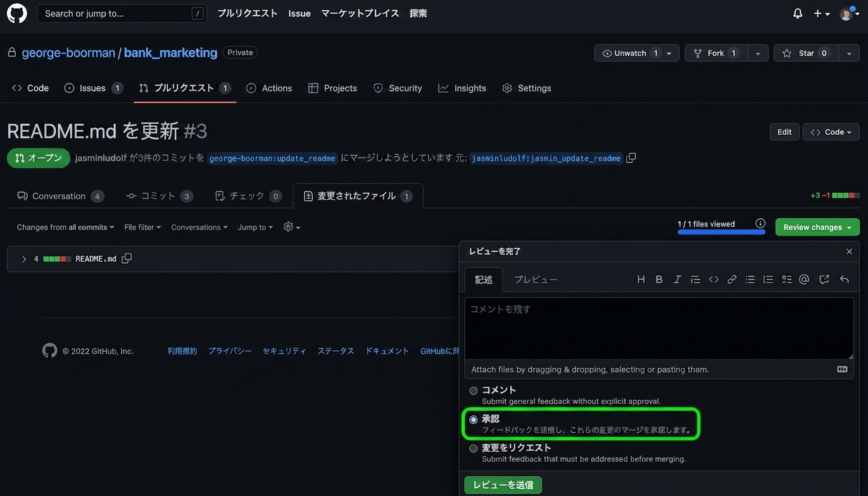Open the Security repository tab
The width and height of the screenshot is (868, 496).
click(398, 88)
